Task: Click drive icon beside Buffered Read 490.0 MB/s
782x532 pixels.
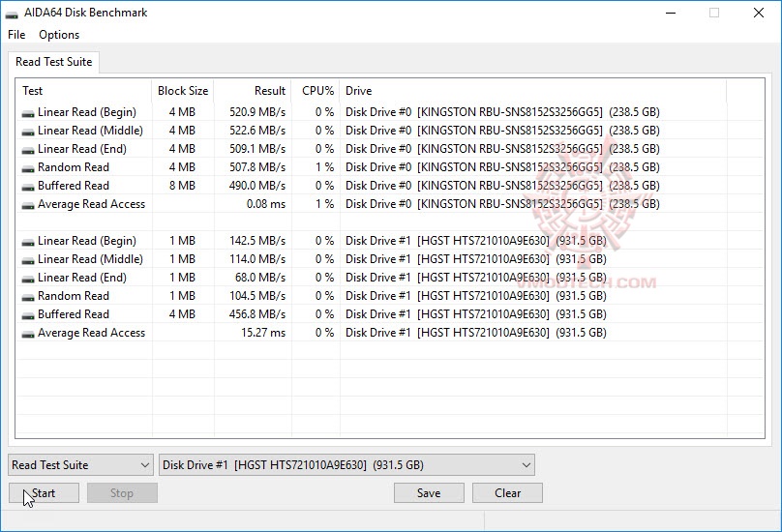Action: click(x=28, y=188)
